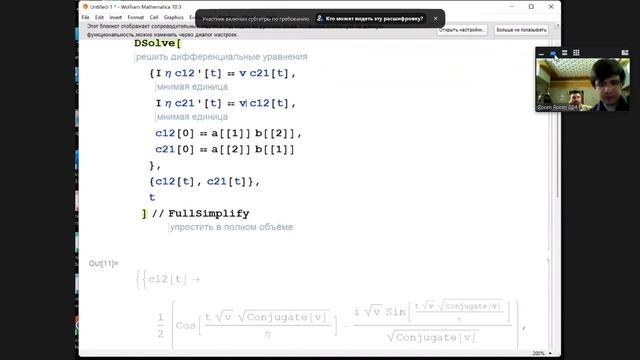Click the 'c12[0]' initial condition line

pyautogui.click(x=228, y=133)
